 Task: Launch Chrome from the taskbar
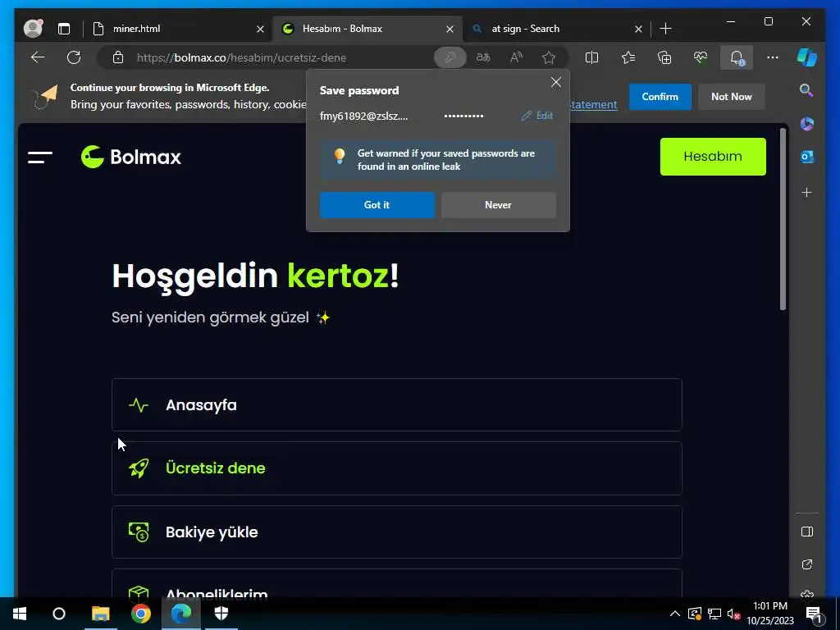tap(141, 614)
